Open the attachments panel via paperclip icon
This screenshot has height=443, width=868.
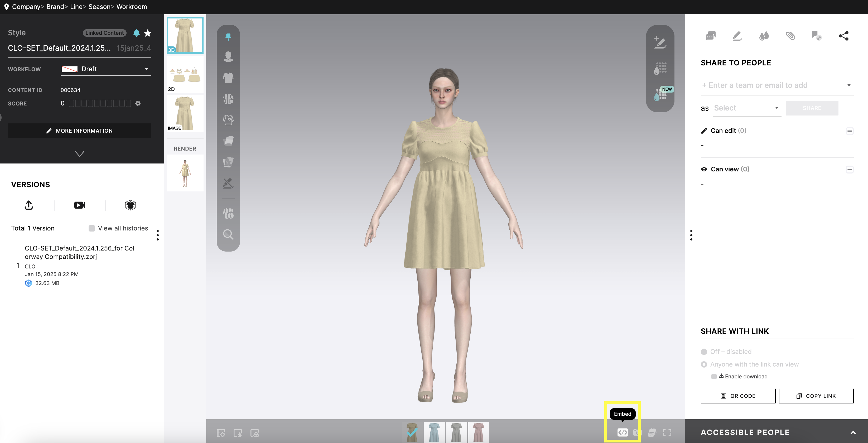coord(791,36)
